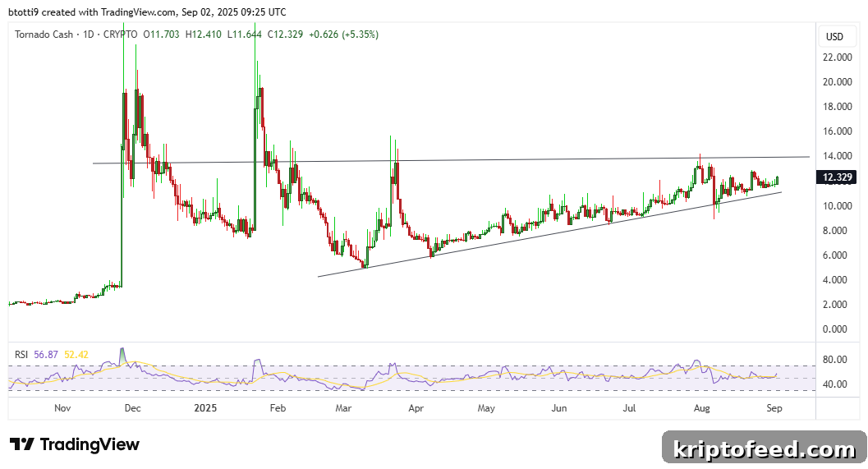Click the Feb label on time axis
Screen dimensions: 868x469
tap(278, 408)
